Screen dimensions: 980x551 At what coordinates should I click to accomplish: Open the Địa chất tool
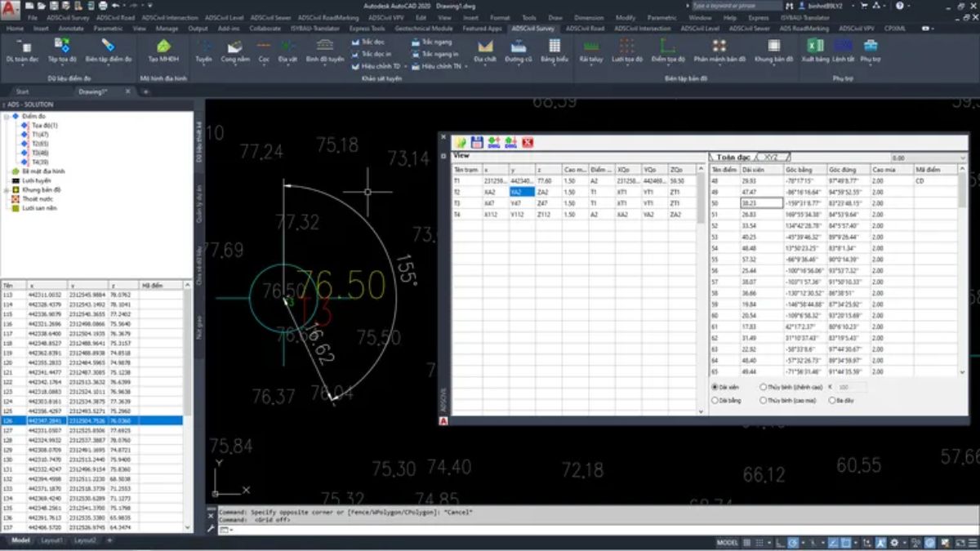485,50
